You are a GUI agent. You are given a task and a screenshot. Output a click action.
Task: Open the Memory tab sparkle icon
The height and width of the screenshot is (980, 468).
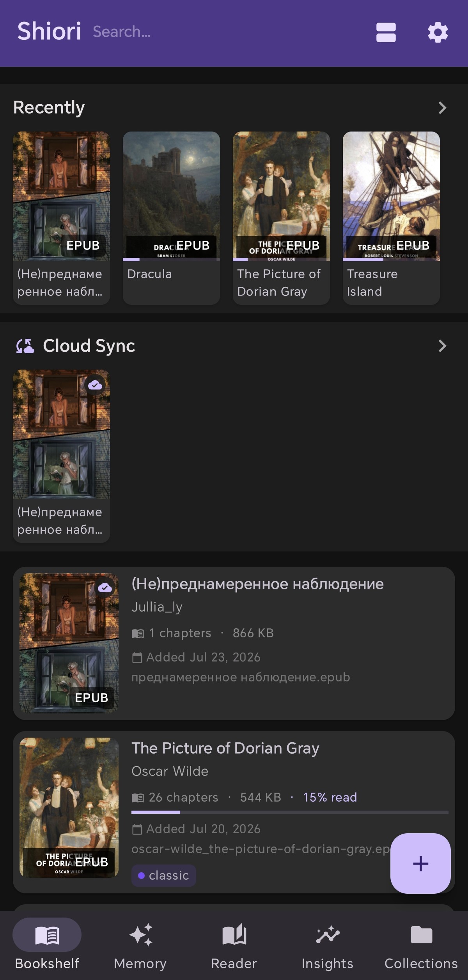click(140, 935)
